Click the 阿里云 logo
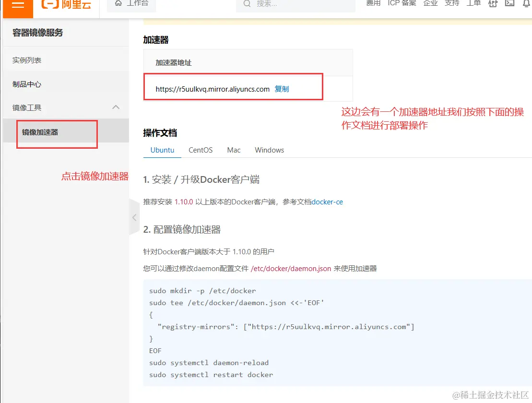Viewport: 532px width, 403px height. pyautogui.click(x=66, y=4)
